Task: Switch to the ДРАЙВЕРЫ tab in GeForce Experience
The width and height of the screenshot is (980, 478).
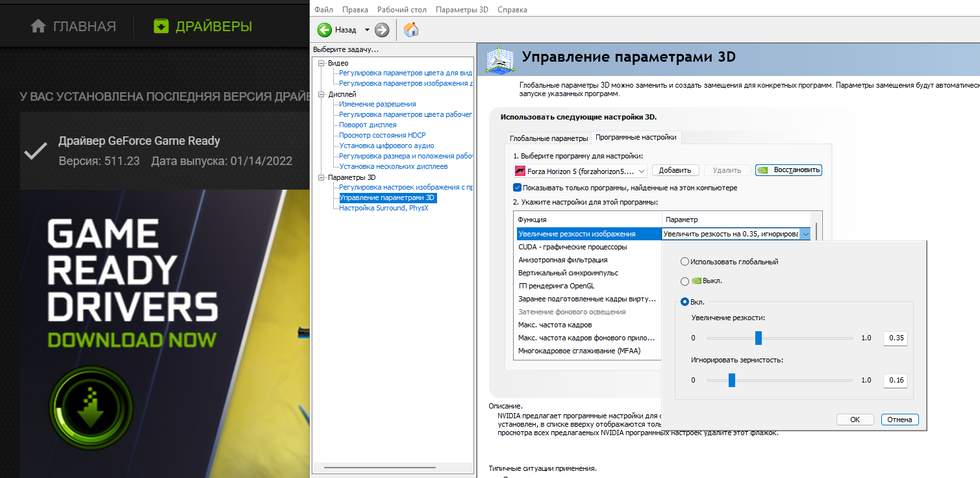Action: pos(203,27)
